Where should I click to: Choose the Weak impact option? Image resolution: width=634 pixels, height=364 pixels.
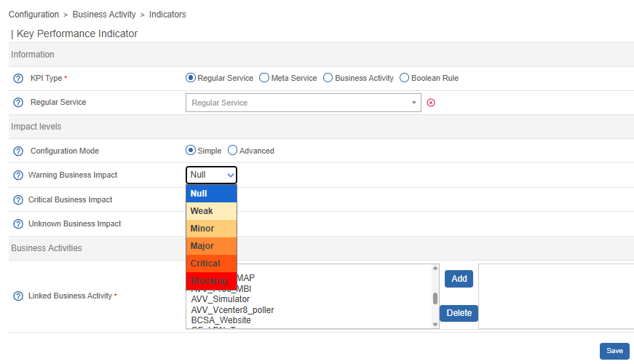211,211
